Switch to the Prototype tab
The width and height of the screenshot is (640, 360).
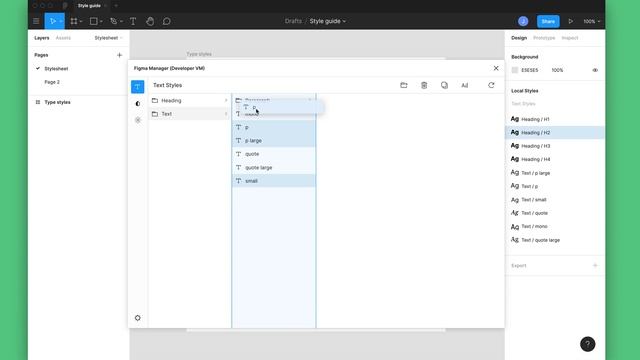(x=544, y=38)
